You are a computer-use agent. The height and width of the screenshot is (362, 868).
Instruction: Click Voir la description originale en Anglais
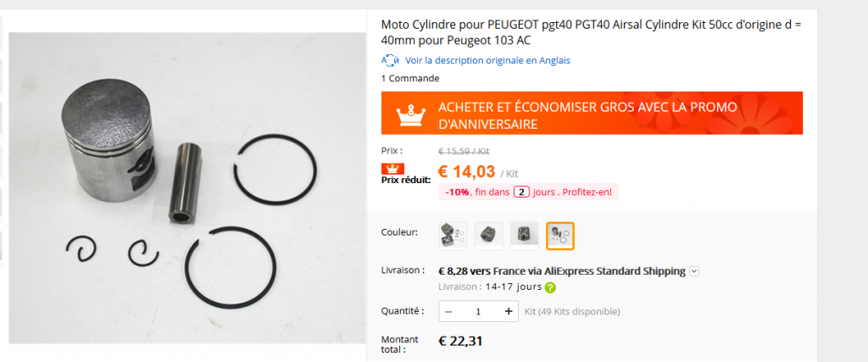pos(487,60)
